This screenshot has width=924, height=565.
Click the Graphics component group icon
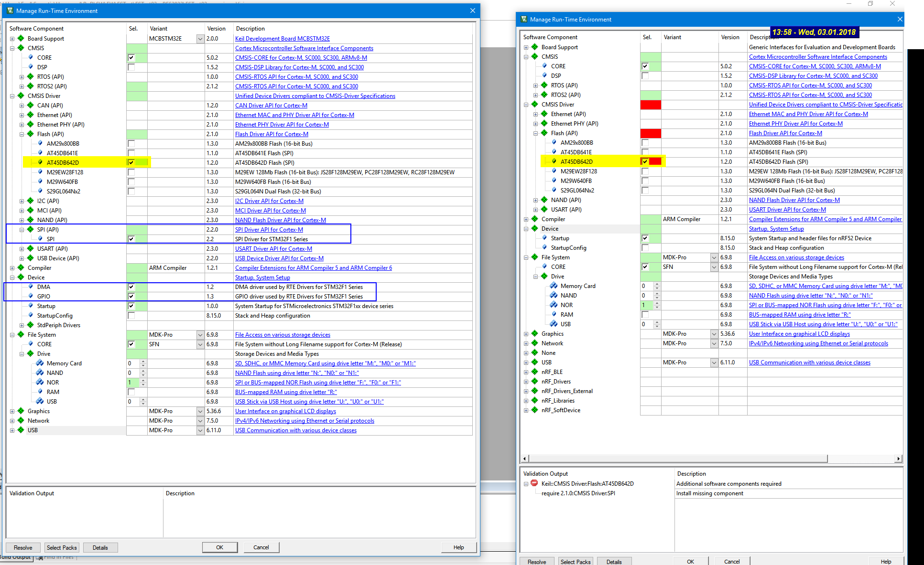21,411
